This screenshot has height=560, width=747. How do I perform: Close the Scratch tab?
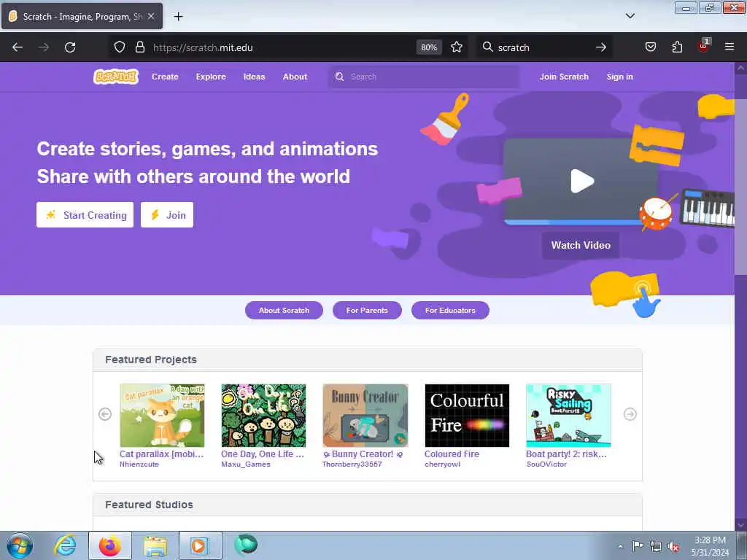tap(151, 16)
